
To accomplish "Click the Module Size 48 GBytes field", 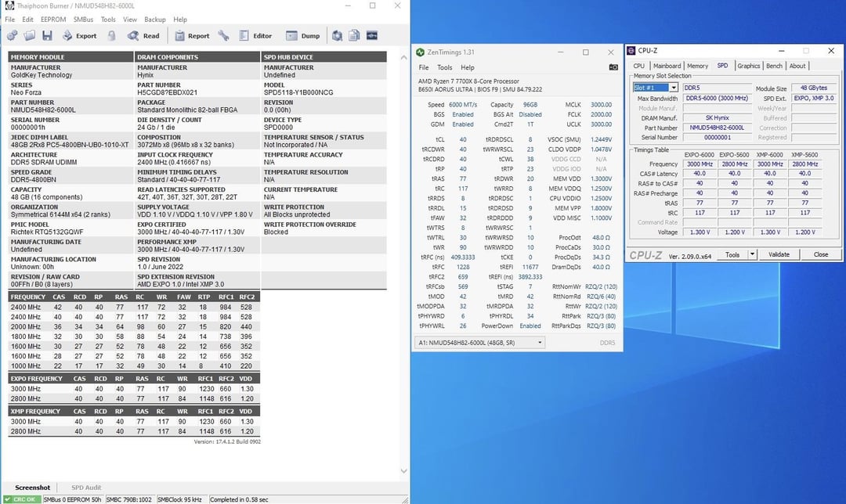I will click(814, 88).
